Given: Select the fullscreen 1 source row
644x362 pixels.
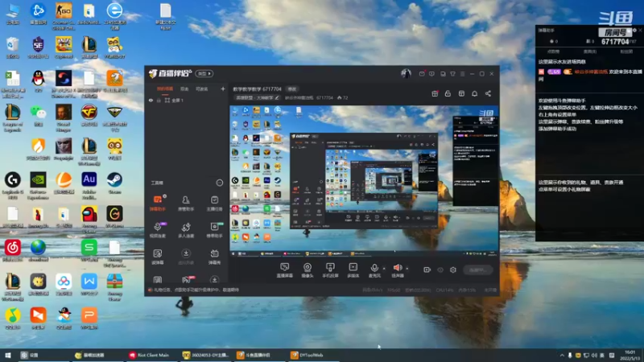Looking at the screenshot, I should pyautogui.click(x=186, y=100).
